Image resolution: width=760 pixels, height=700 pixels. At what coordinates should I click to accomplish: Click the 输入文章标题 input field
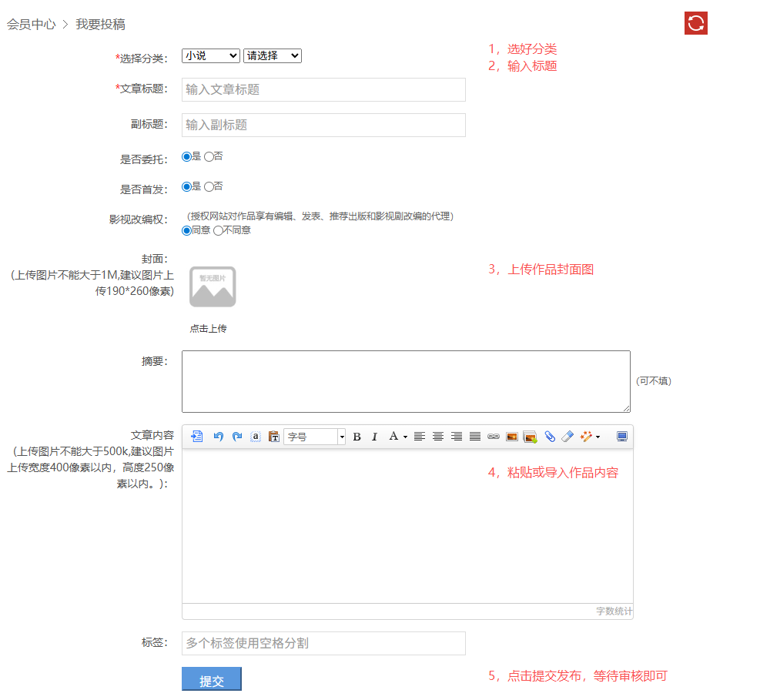tap(323, 89)
